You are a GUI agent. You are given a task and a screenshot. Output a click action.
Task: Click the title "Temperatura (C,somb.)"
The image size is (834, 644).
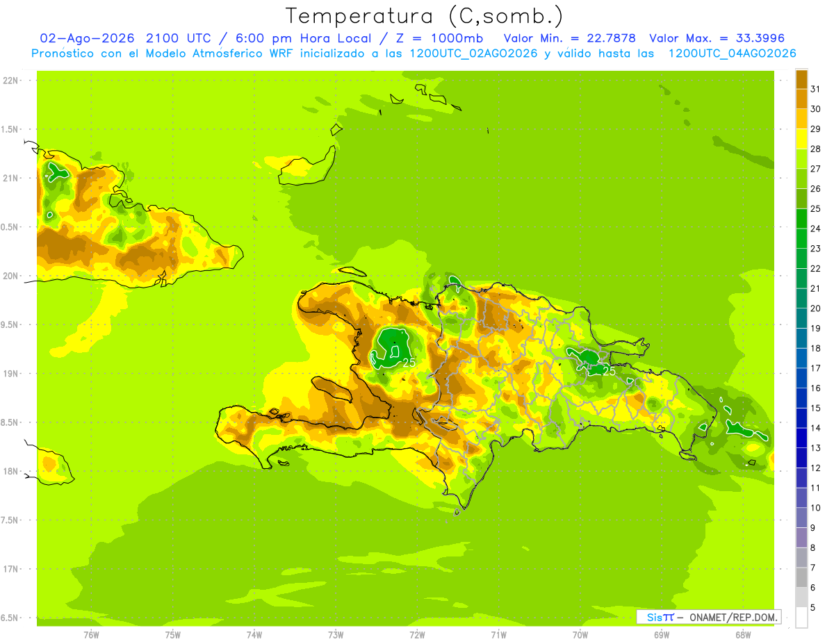(425, 15)
